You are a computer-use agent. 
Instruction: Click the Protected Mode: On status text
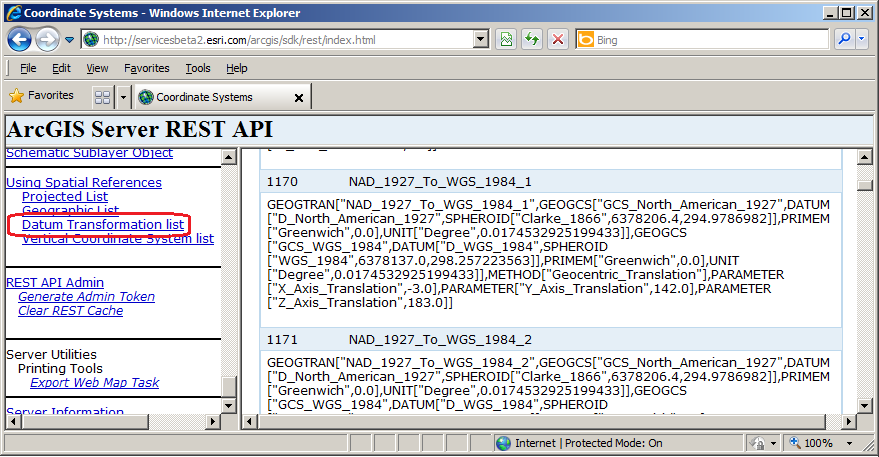click(613, 444)
